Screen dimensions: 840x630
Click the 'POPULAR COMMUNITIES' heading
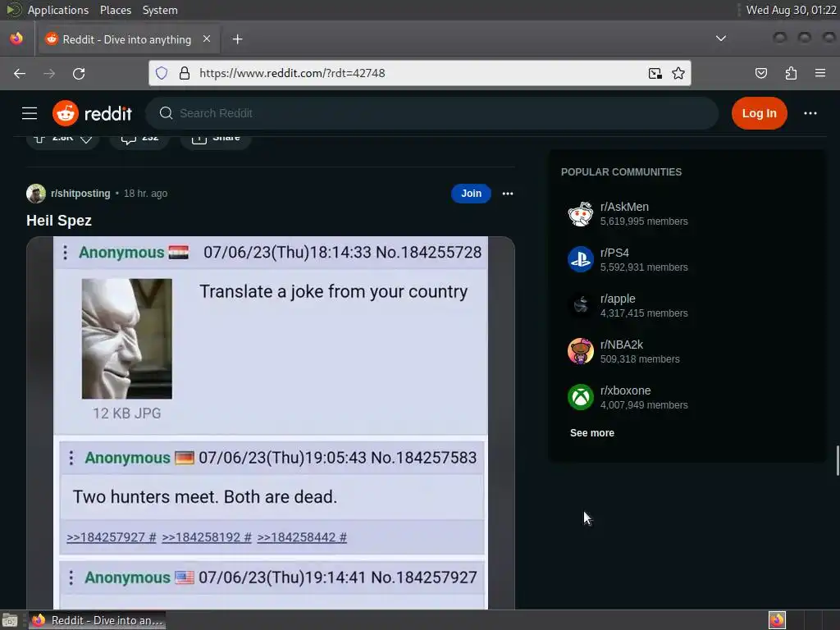(621, 172)
